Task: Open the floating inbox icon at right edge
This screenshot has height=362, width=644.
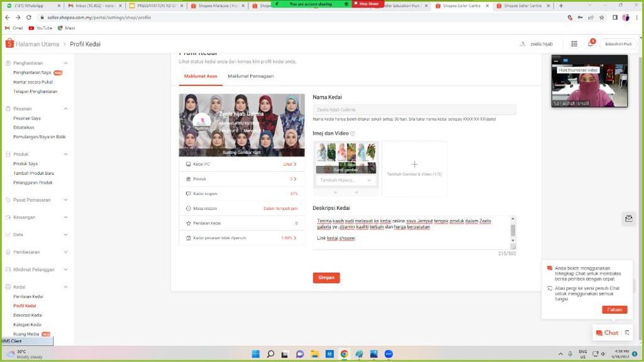Action: coord(628,218)
